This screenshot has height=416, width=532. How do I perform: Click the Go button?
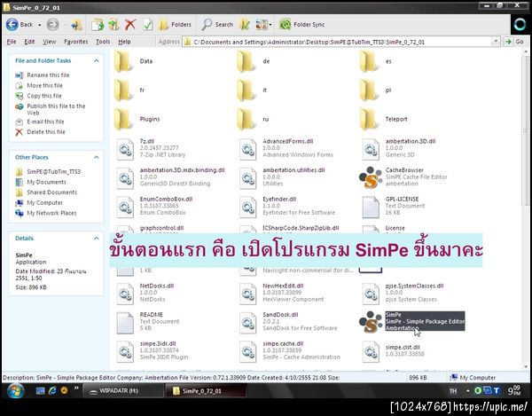click(x=514, y=42)
